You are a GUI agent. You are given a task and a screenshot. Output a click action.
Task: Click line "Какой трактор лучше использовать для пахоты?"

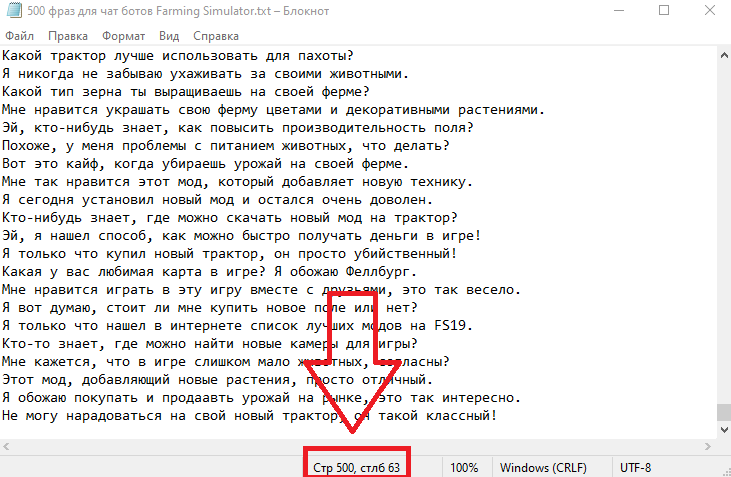[x=178, y=56]
